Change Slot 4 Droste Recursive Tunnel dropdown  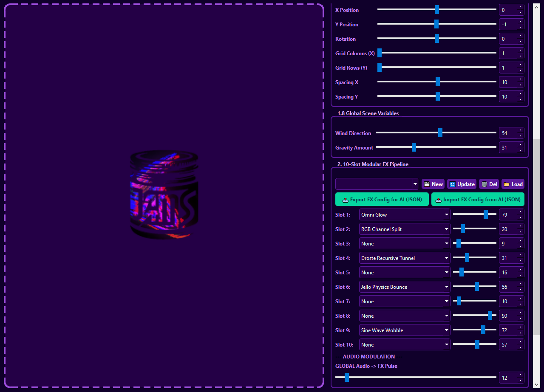point(404,258)
